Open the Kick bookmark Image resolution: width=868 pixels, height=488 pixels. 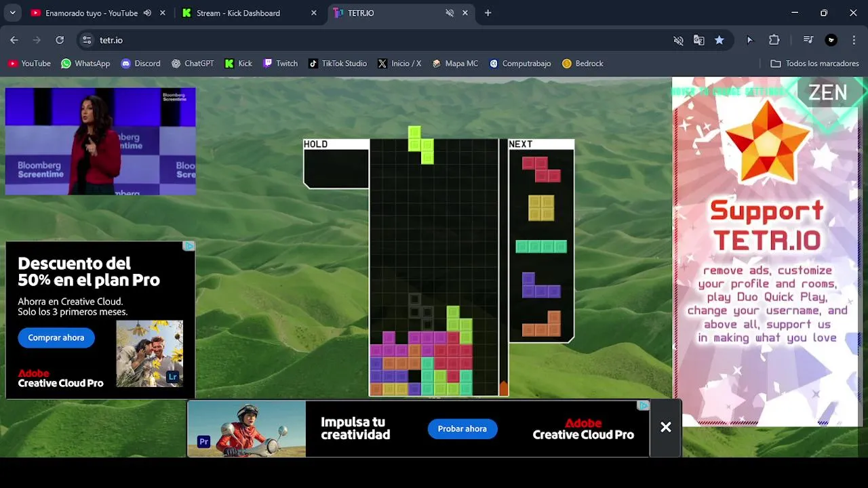pos(239,63)
